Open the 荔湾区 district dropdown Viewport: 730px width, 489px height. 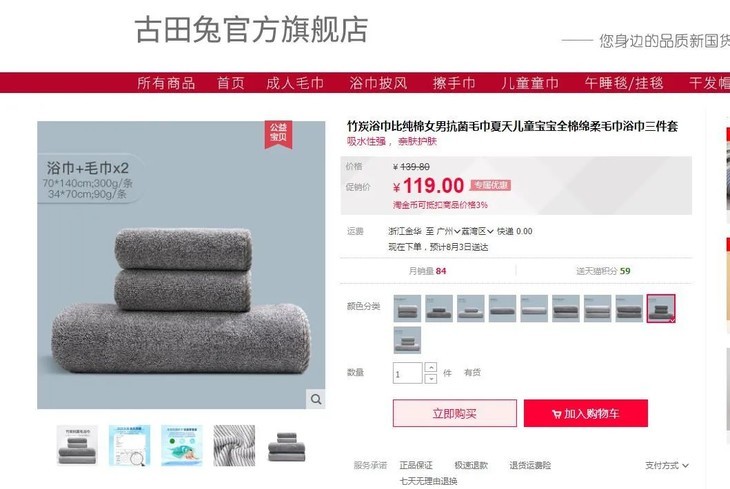477,231
